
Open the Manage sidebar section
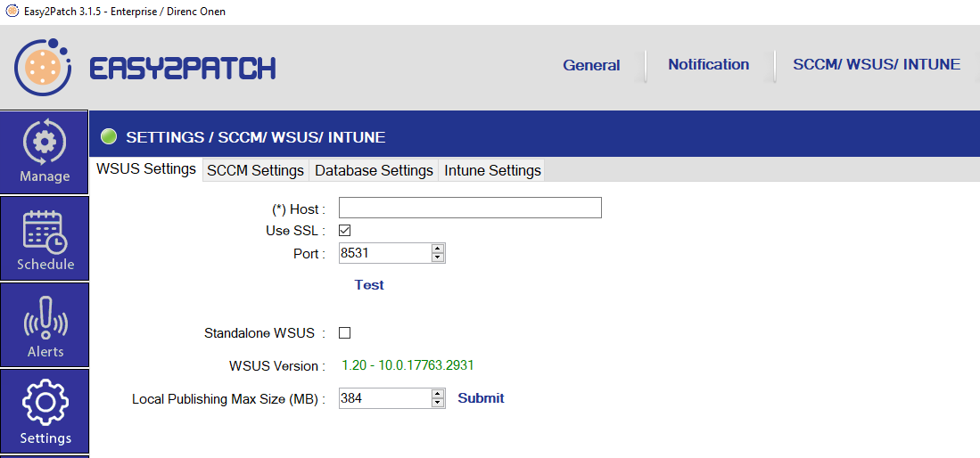click(45, 151)
